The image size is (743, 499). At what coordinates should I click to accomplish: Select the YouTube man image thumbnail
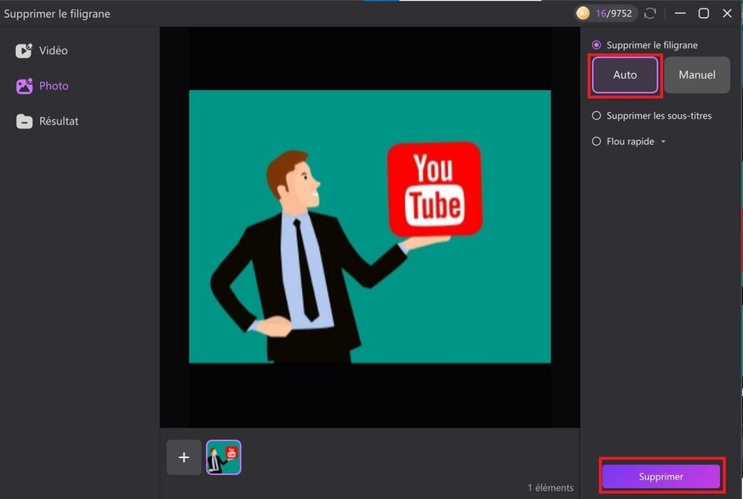[224, 457]
